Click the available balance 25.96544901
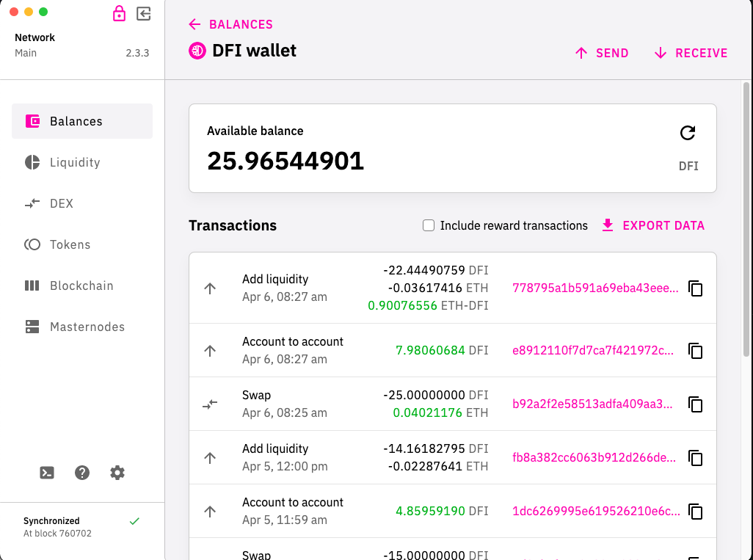The image size is (753, 560). (x=285, y=161)
